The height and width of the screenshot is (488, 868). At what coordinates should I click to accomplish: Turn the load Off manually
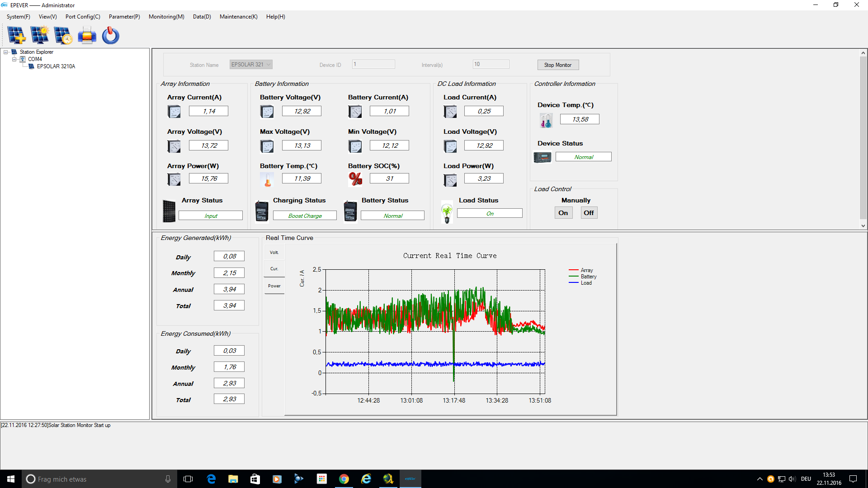tap(589, 213)
